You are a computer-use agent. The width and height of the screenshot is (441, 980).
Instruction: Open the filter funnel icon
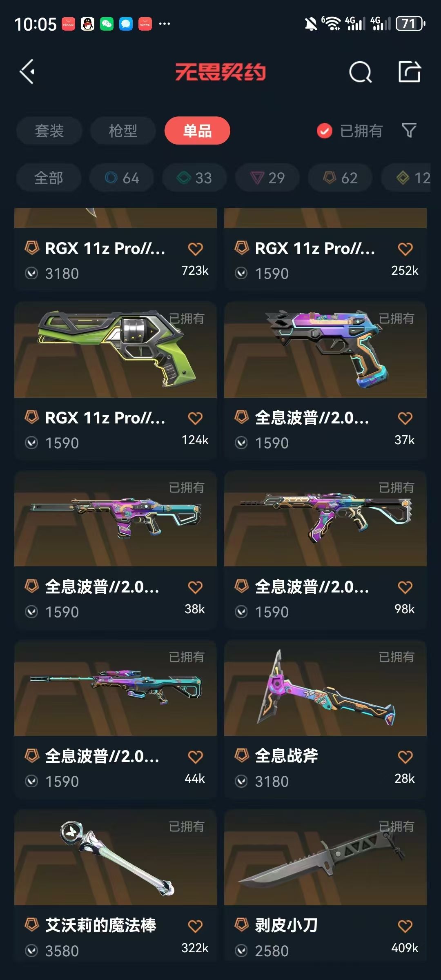click(409, 131)
